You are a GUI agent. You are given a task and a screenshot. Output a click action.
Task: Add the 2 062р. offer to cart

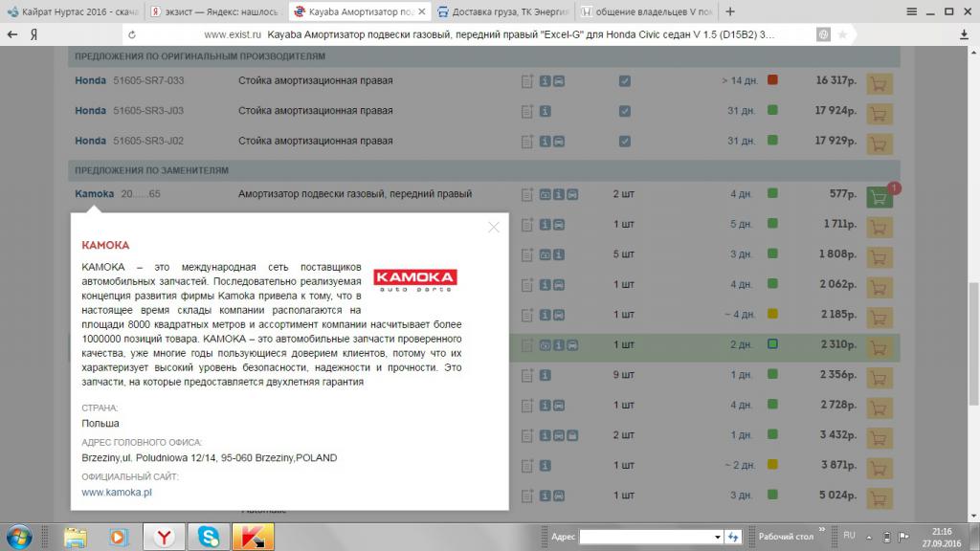(x=879, y=288)
